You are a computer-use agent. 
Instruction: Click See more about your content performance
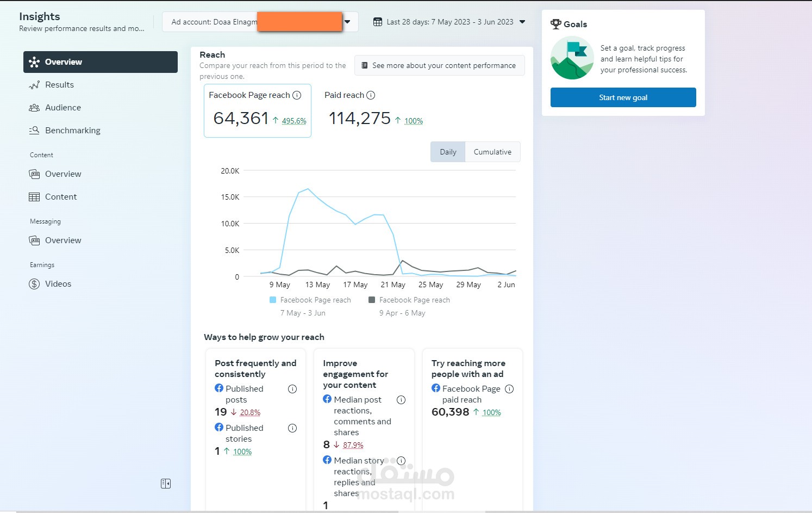[440, 65]
